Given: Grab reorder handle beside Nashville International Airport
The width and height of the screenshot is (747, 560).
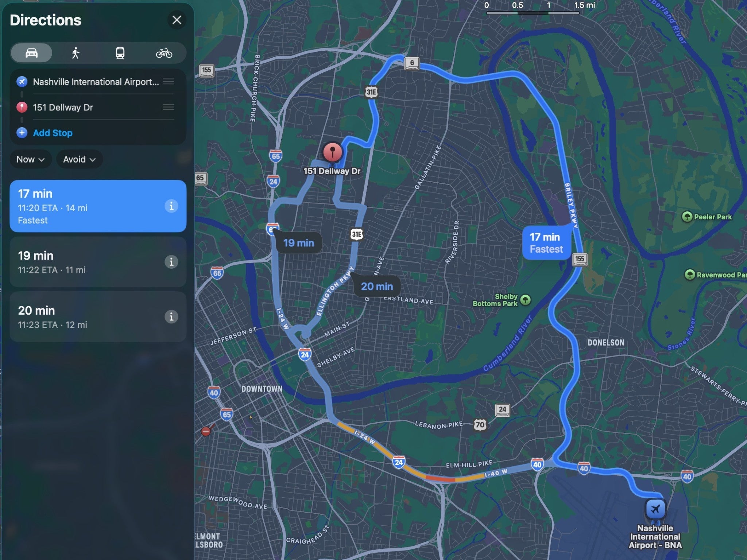Looking at the screenshot, I should pyautogui.click(x=169, y=82).
